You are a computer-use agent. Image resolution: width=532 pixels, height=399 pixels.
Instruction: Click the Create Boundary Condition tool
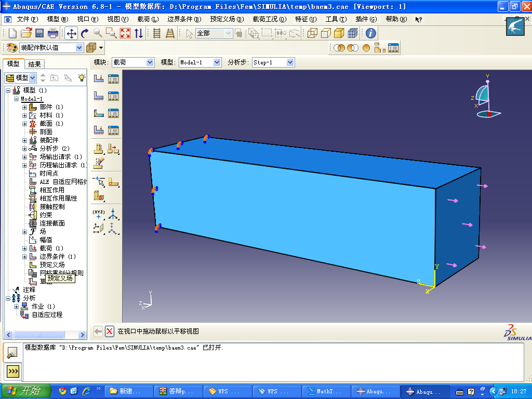click(x=98, y=96)
